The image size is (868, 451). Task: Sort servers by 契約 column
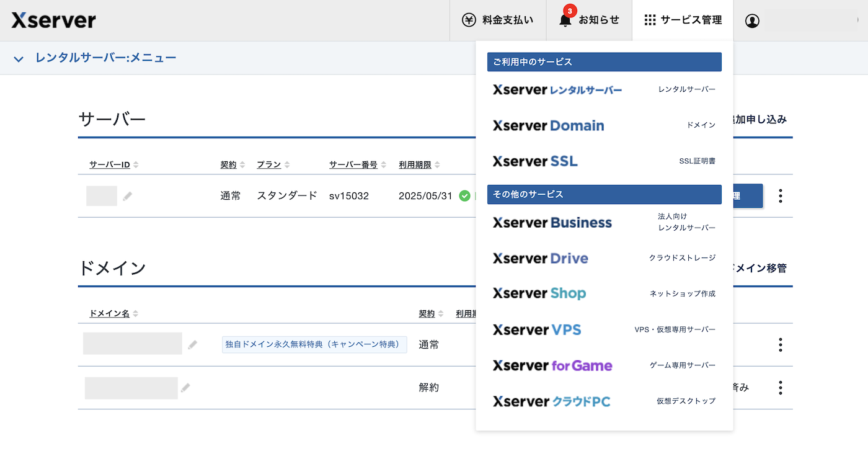click(233, 164)
